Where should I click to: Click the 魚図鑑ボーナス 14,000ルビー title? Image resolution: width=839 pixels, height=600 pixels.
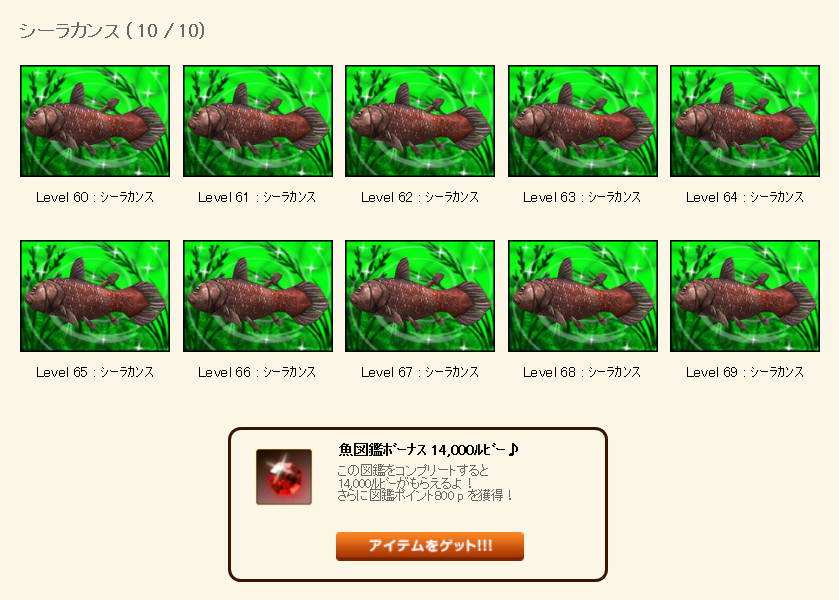pyautogui.click(x=428, y=450)
